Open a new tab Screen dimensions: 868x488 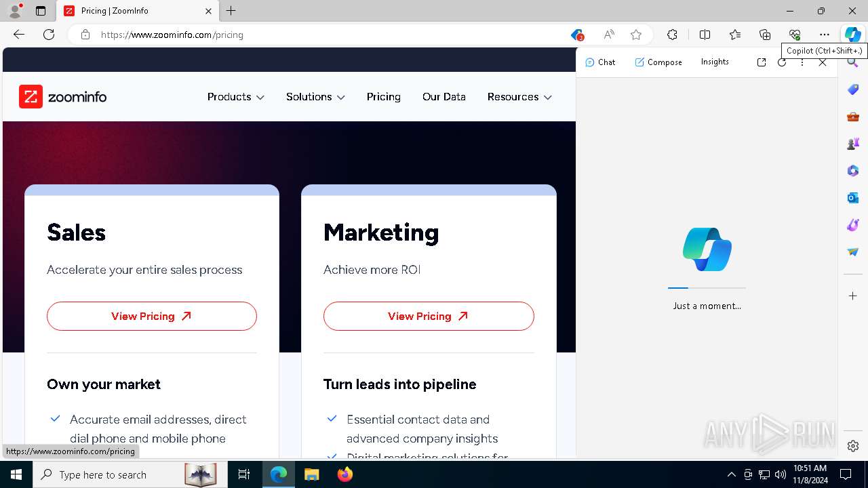(231, 11)
